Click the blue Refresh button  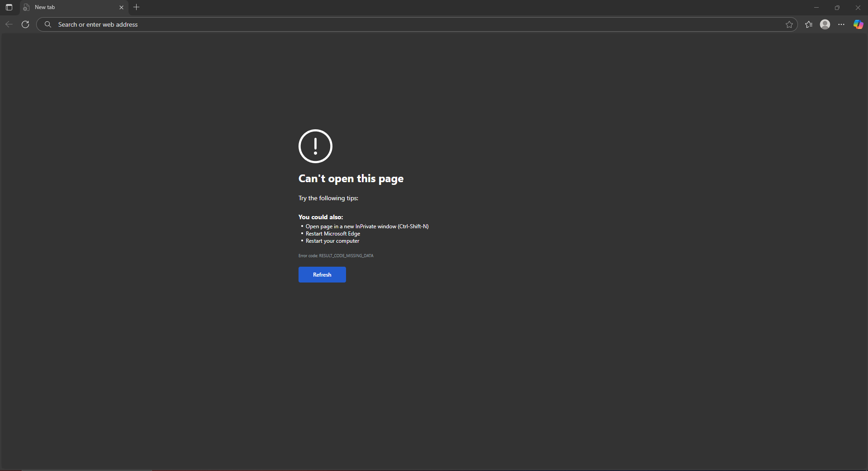[x=322, y=275]
